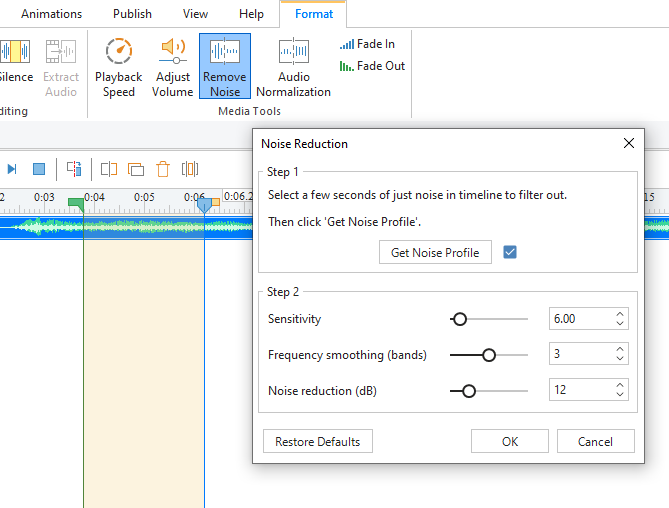Confirm noise reduction with OK
The image size is (669, 508).
pyautogui.click(x=510, y=441)
